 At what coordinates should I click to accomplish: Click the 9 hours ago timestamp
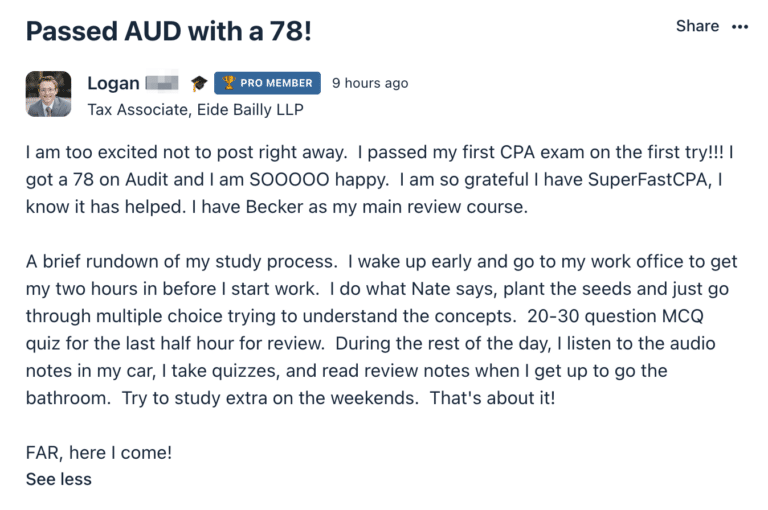point(370,83)
